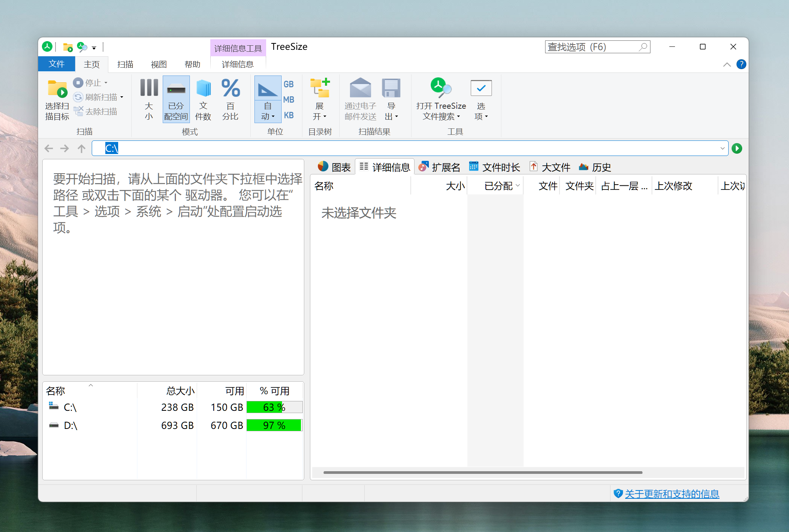
Task: Toggle Automatic unit selection
Action: click(268, 99)
